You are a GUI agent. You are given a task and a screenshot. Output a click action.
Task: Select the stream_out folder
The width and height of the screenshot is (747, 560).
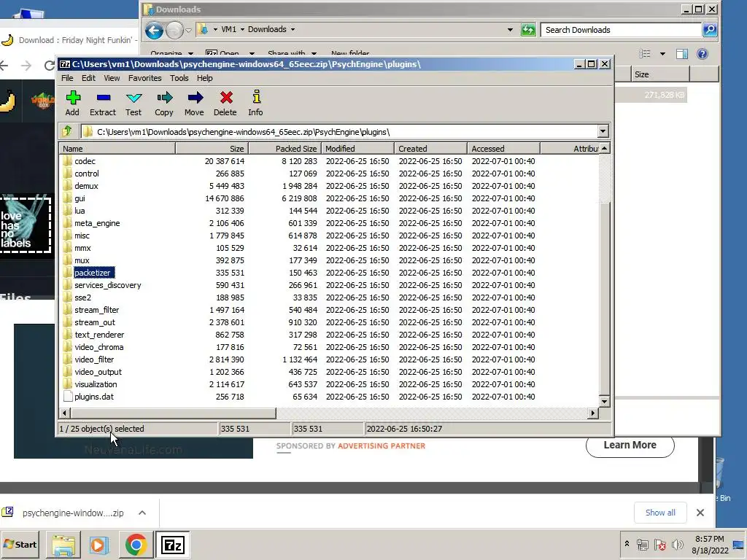[x=95, y=322]
